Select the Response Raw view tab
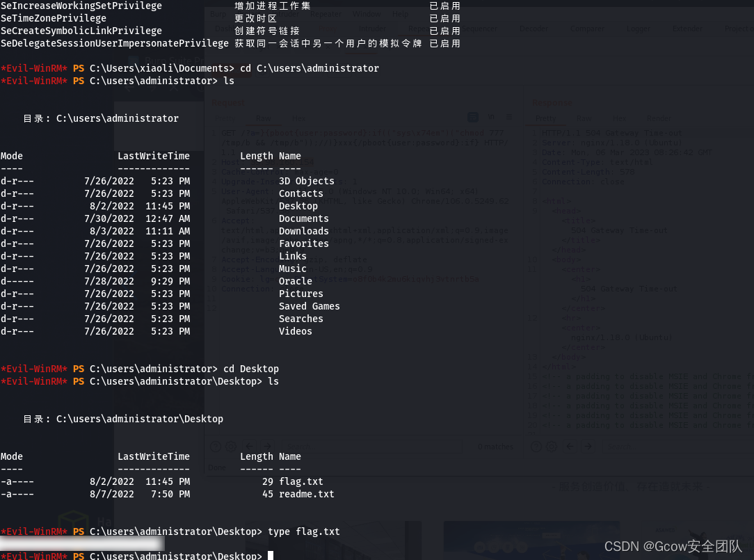The width and height of the screenshot is (754, 560). click(x=584, y=118)
